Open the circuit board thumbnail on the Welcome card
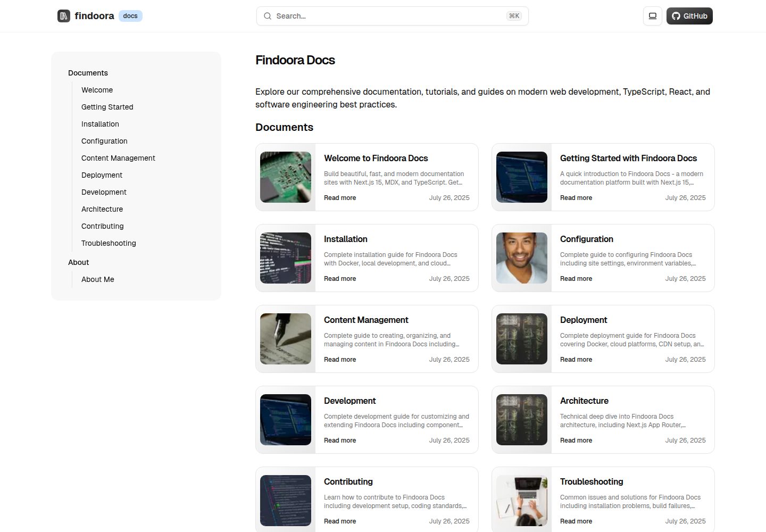The image size is (766, 532). tap(286, 177)
